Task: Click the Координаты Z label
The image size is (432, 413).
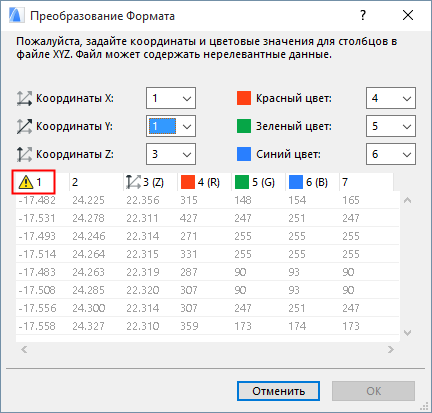Action: click(x=75, y=154)
